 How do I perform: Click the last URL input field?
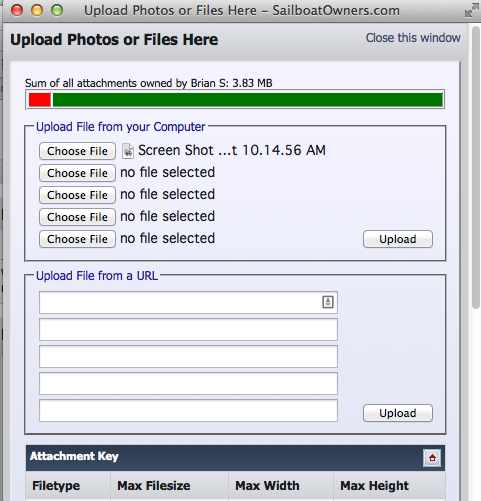[x=188, y=410]
